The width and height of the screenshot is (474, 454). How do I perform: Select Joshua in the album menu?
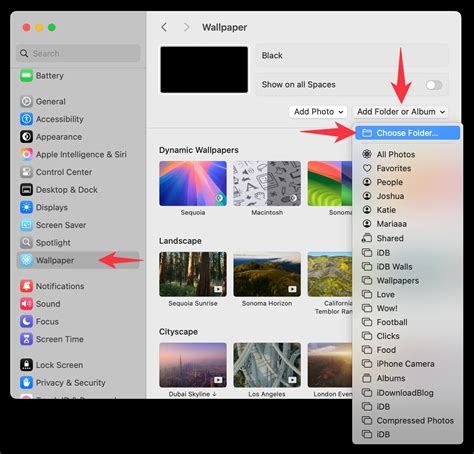click(x=408, y=196)
